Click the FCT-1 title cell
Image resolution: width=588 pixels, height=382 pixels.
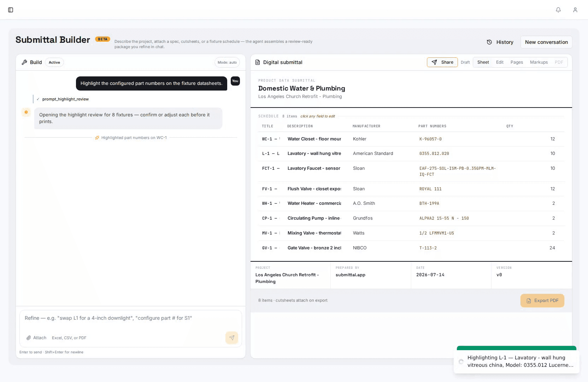[271, 168]
